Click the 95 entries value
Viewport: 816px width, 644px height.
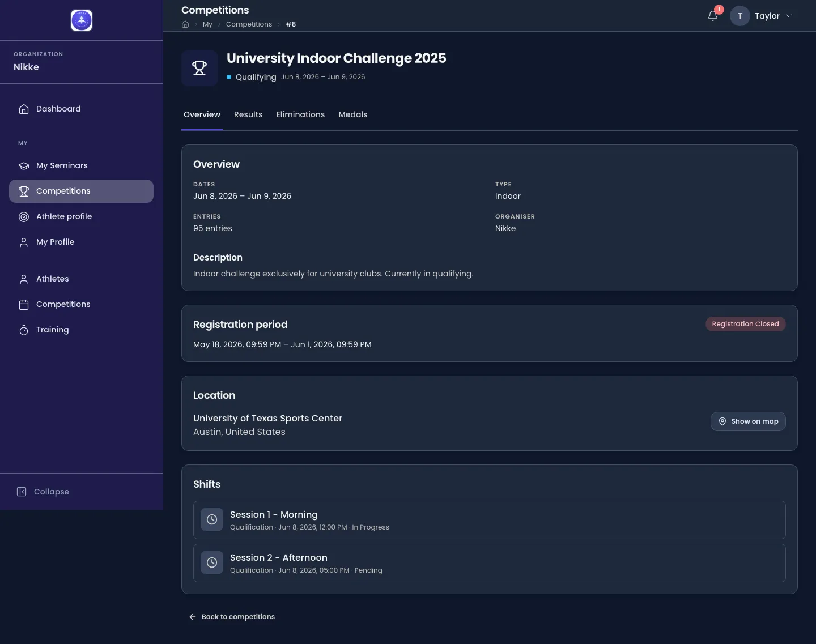(x=212, y=228)
